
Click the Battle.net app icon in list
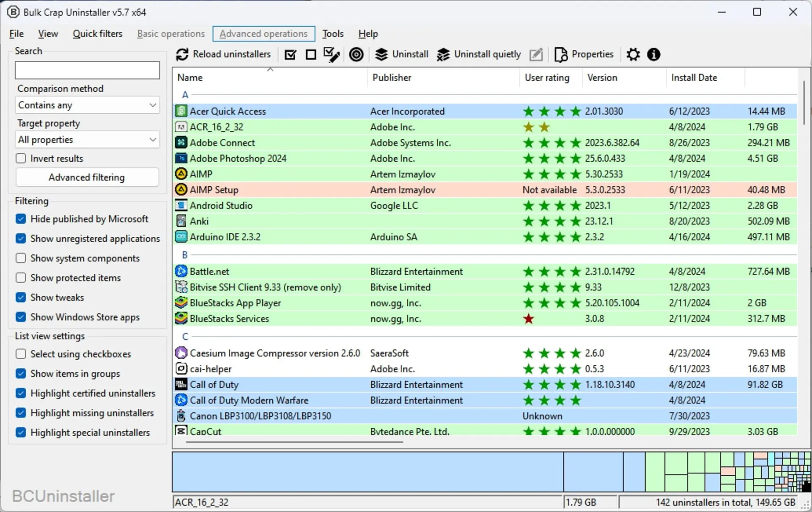coord(181,271)
